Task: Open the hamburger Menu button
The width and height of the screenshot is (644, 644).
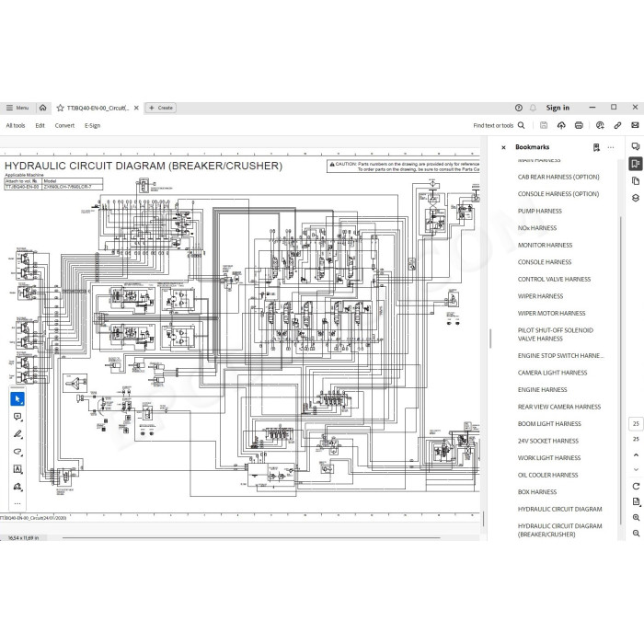Action: [17, 108]
